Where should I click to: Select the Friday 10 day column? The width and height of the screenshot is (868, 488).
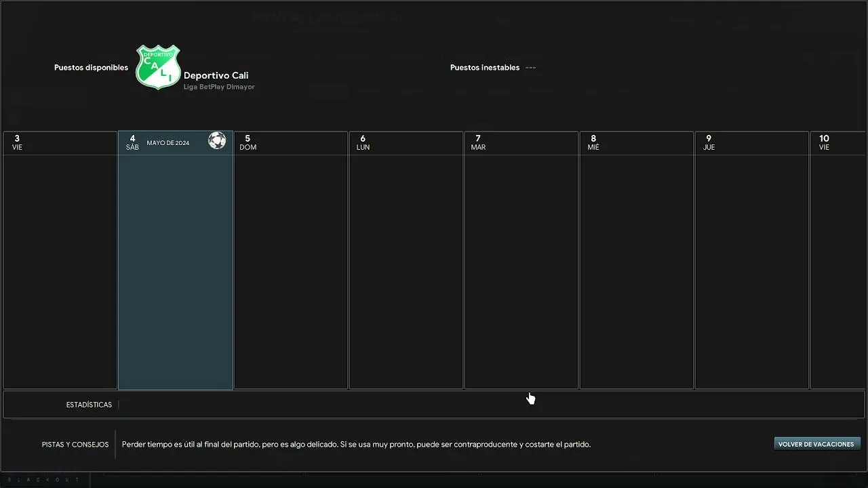(x=839, y=260)
